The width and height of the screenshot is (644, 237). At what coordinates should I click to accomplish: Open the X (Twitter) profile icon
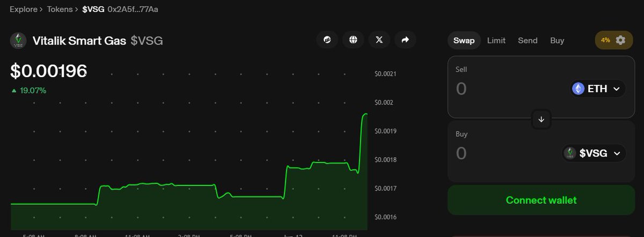point(379,40)
